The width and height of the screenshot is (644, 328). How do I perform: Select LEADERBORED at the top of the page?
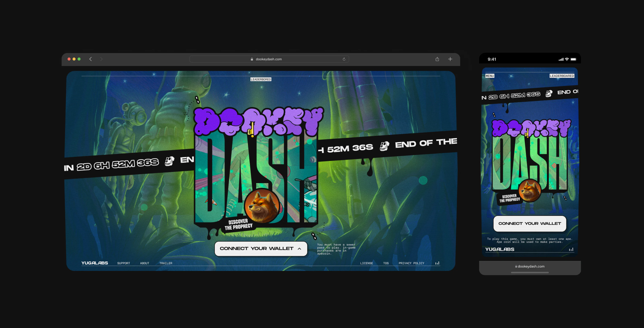click(261, 79)
